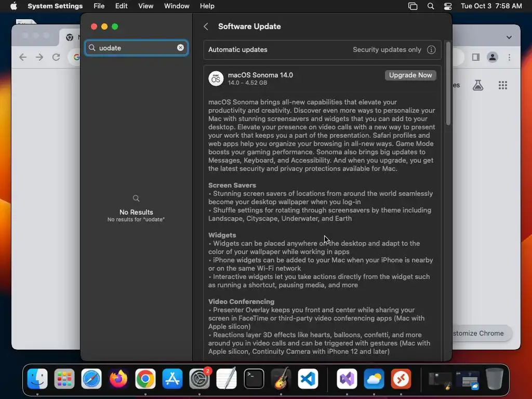Go back using the Software Update back chevron
The width and height of the screenshot is (532, 399).
pyautogui.click(x=206, y=26)
